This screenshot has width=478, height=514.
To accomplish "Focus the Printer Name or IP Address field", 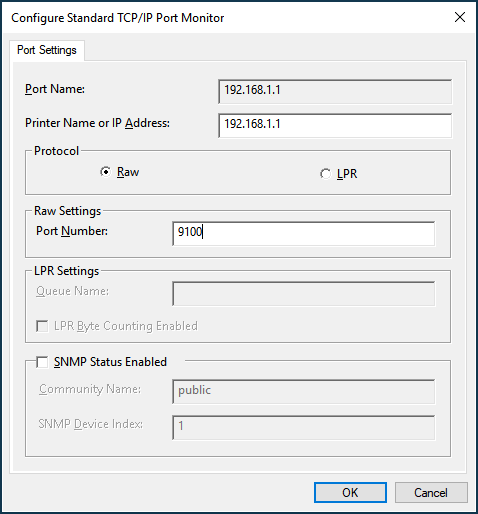I will 335,125.
